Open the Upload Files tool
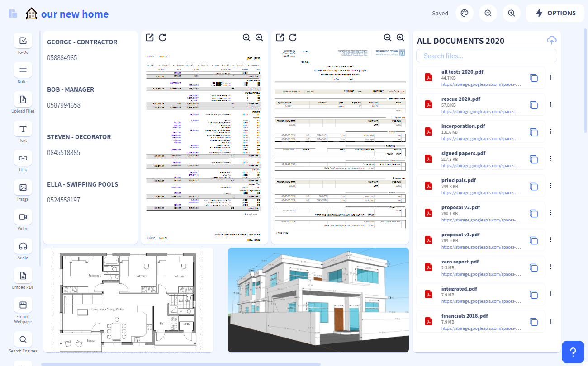Screen dimensions: 588x366 [x=23, y=100]
